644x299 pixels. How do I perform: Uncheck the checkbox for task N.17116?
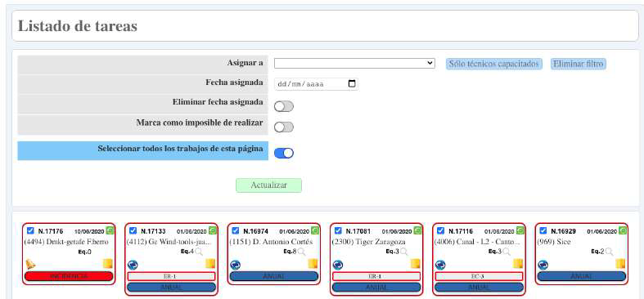point(441,230)
